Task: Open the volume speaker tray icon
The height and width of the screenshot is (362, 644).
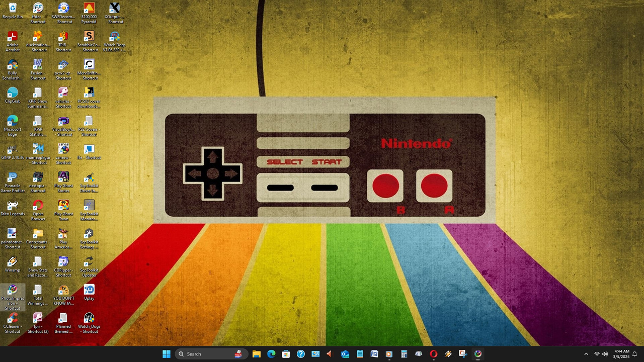Action: coord(605,354)
